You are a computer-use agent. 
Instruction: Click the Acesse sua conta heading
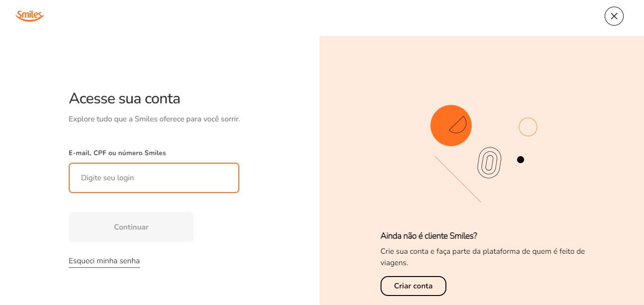125,99
